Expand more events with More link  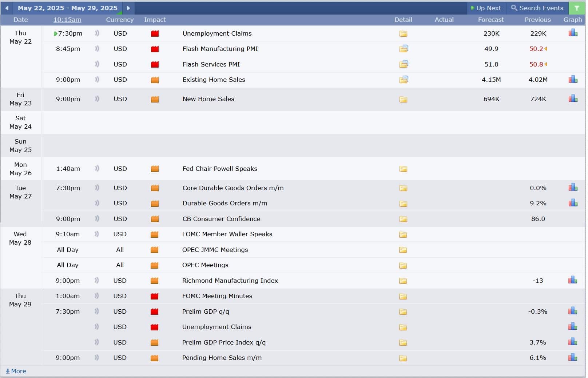(16, 371)
